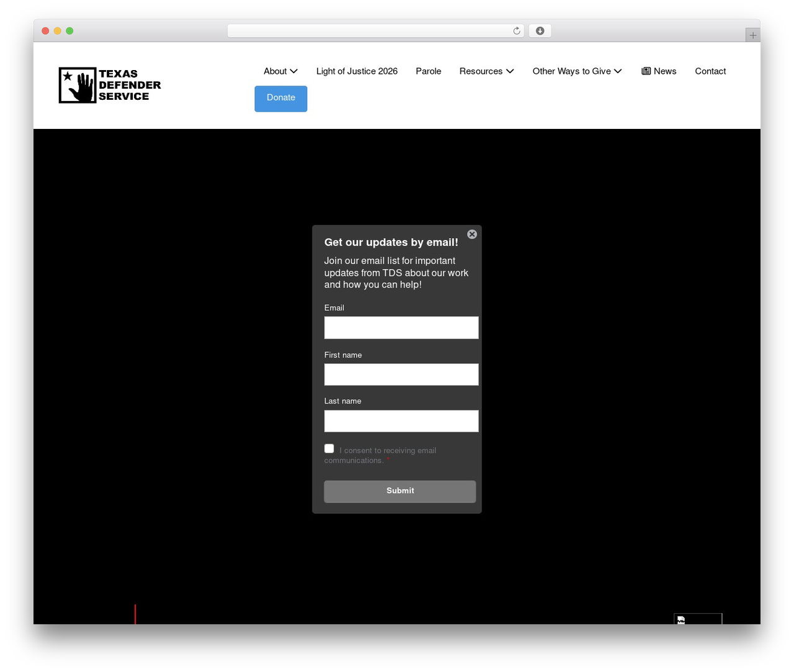The image size is (794, 672).
Task: Click the red close window button
Action: (45, 31)
